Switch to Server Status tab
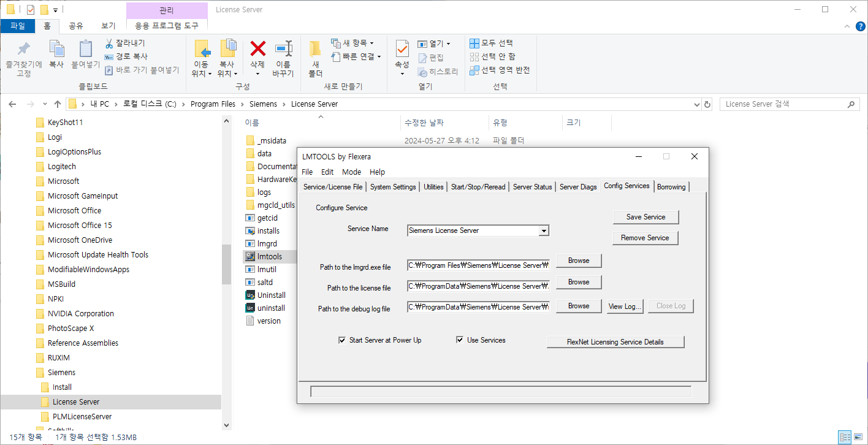 532,187
